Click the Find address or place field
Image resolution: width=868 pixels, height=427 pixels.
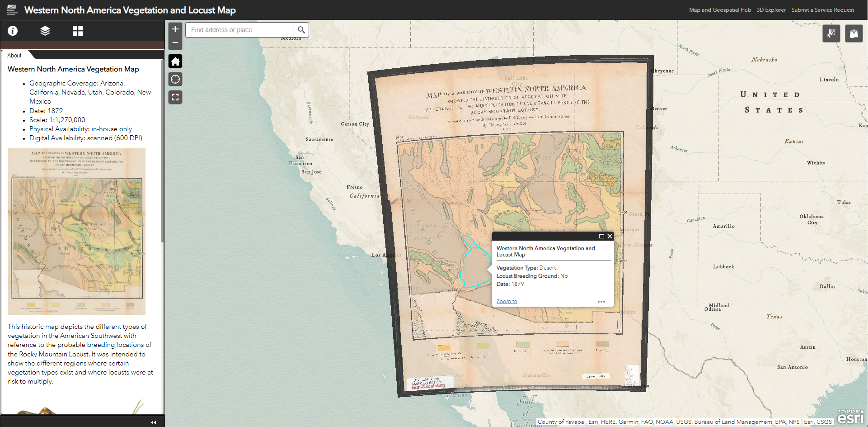click(x=239, y=30)
